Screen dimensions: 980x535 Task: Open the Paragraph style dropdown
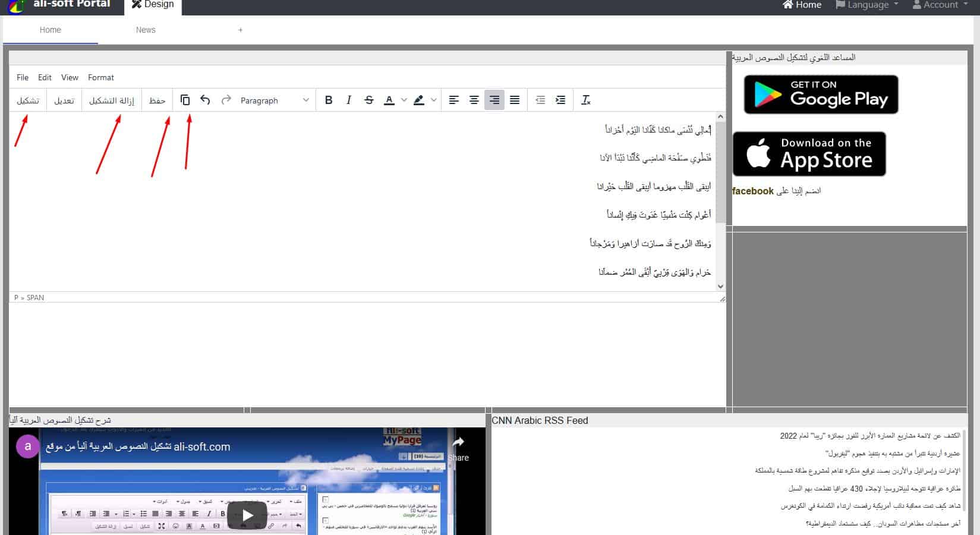274,100
